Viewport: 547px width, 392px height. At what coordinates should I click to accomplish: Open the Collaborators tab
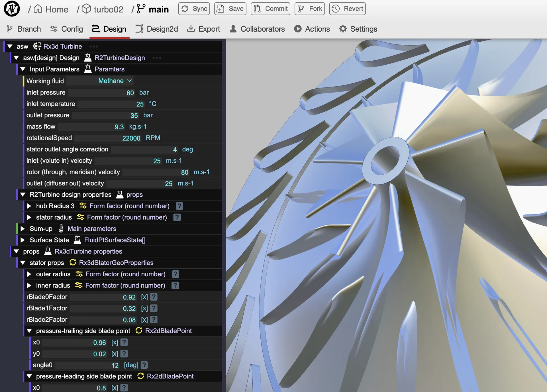(x=257, y=29)
